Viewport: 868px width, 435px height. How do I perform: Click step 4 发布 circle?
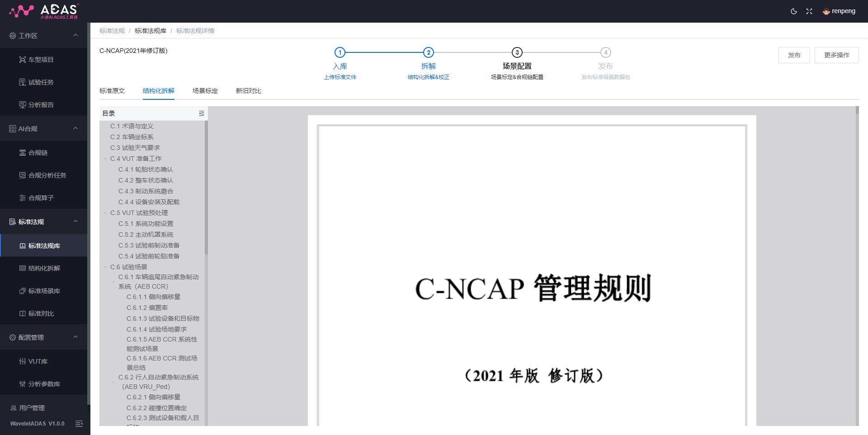(606, 52)
